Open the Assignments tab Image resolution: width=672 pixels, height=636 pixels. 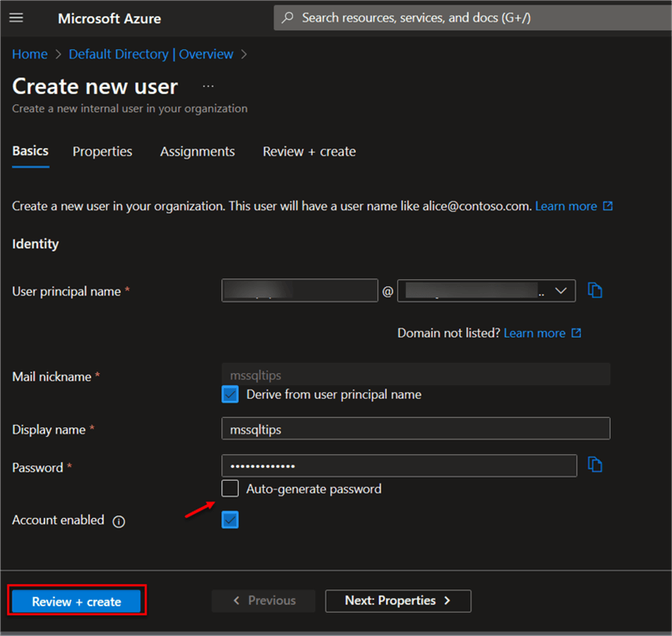(x=197, y=152)
